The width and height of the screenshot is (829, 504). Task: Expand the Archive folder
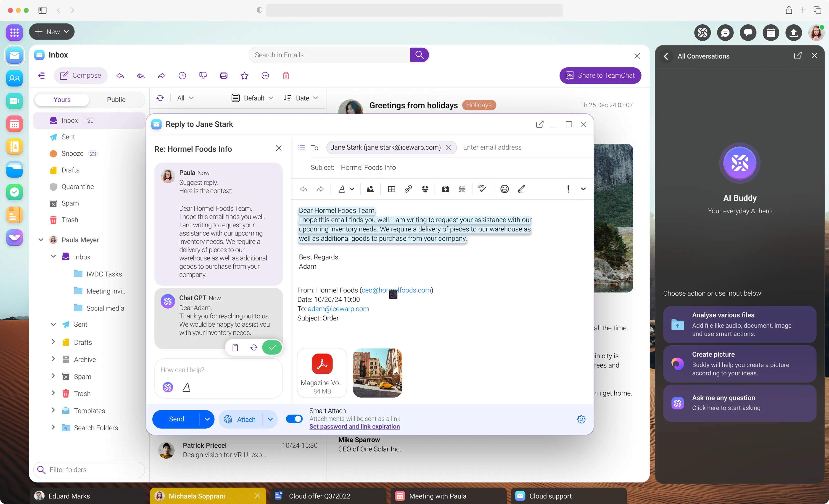pyautogui.click(x=53, y=359)
